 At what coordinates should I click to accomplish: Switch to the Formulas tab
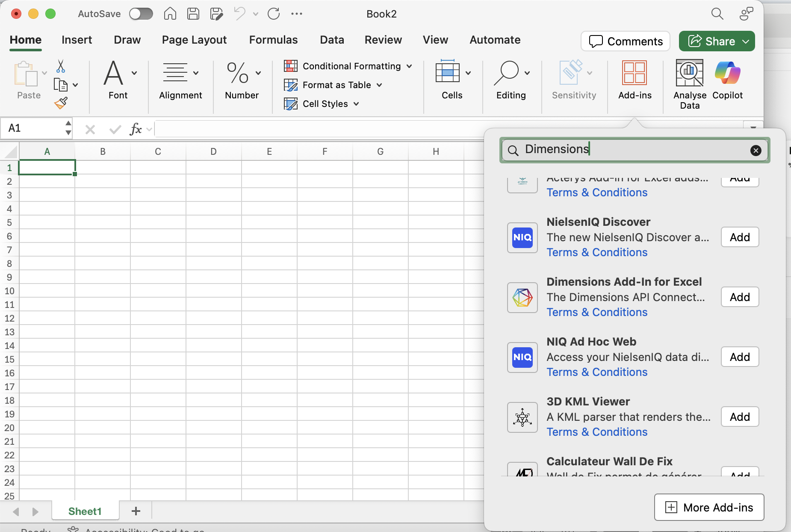273,40
